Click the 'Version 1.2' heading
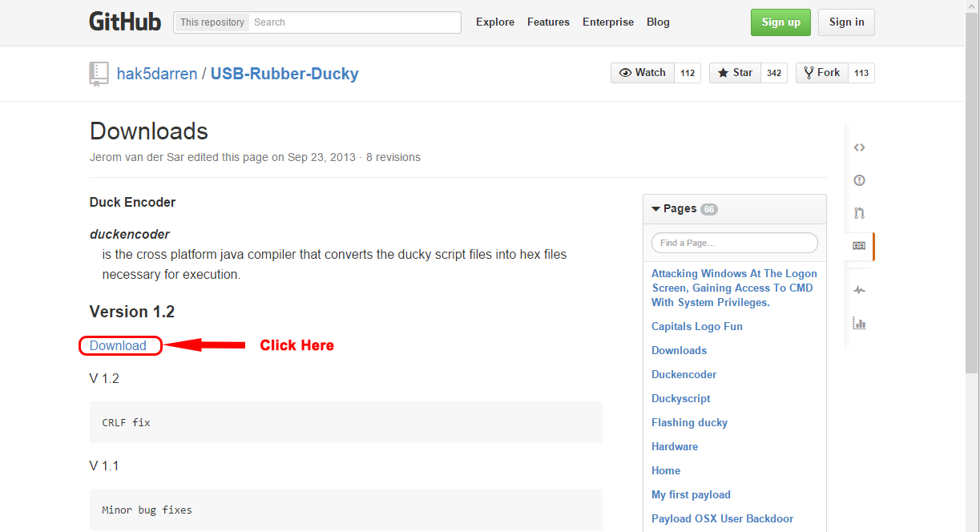The image size is (980, 532). [132, 312]
